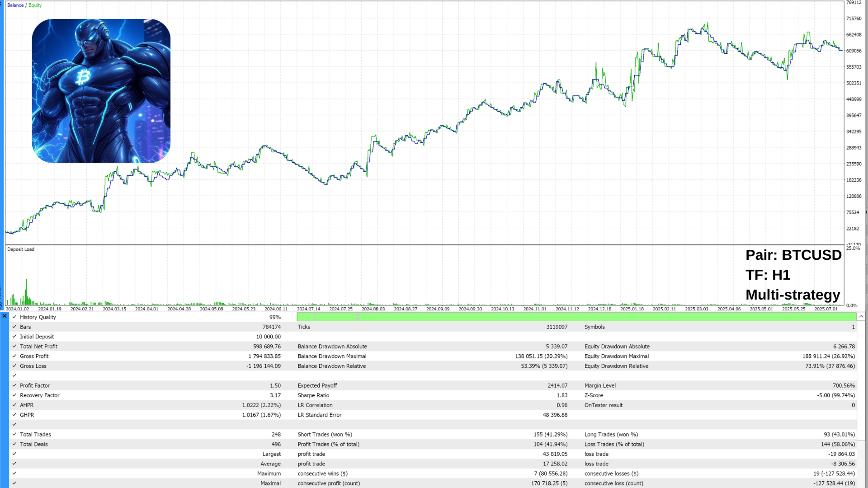Toggle the Gross Loss row checkmark
868x488 pixels.
[x=14, y=366]
